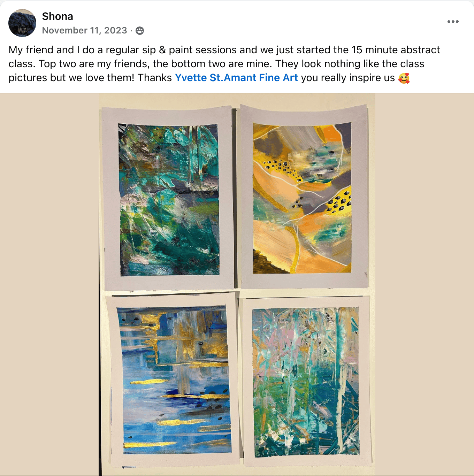Screen dimensions: 474x476
Task: Open the Yvette St.Amant Fine Art page link
Action: point(236,78)
